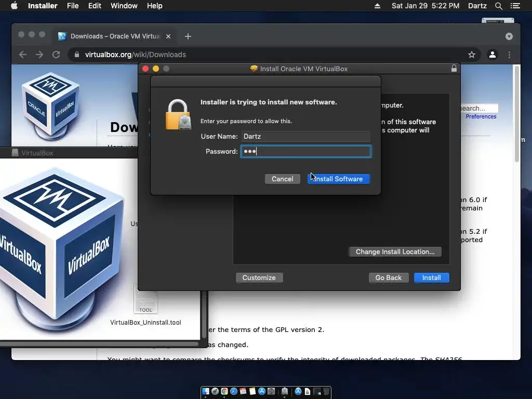Click the Chrome icon in Dock

(224, 391)
